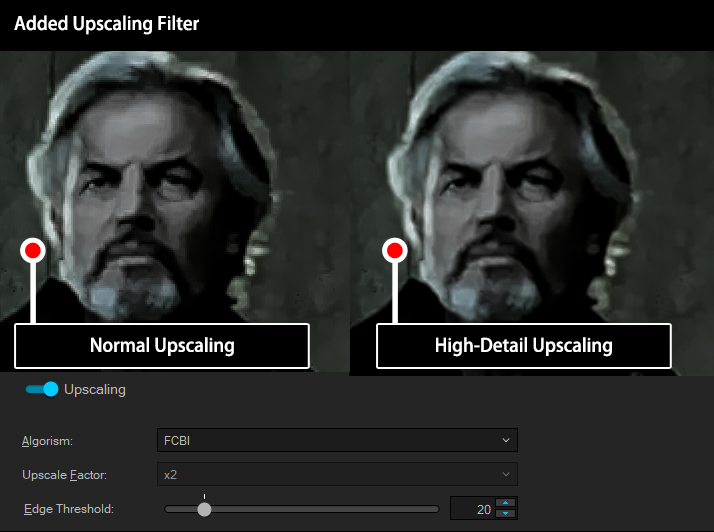Click the Edge Threshold slider handle
The image size is (714, 532).
click(x=204, y=509)
